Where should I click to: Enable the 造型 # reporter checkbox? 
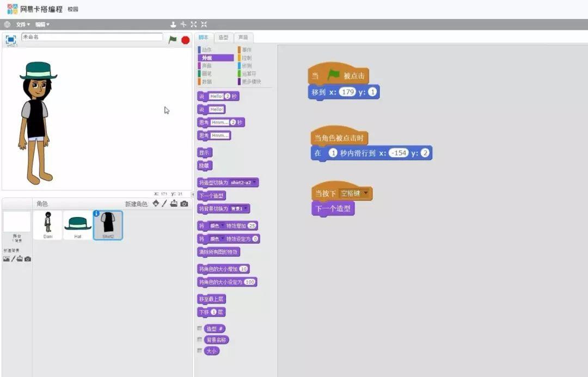(200, 329)
